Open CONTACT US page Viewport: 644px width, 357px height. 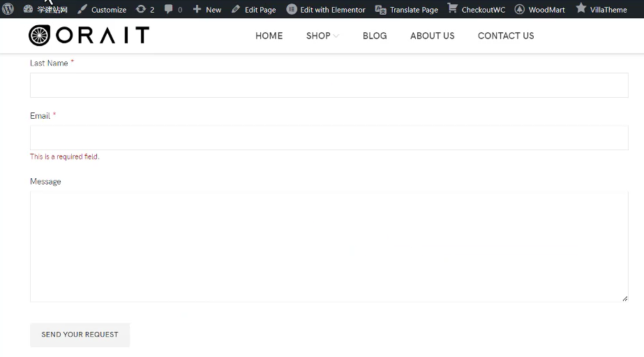[x=506, y=36]
